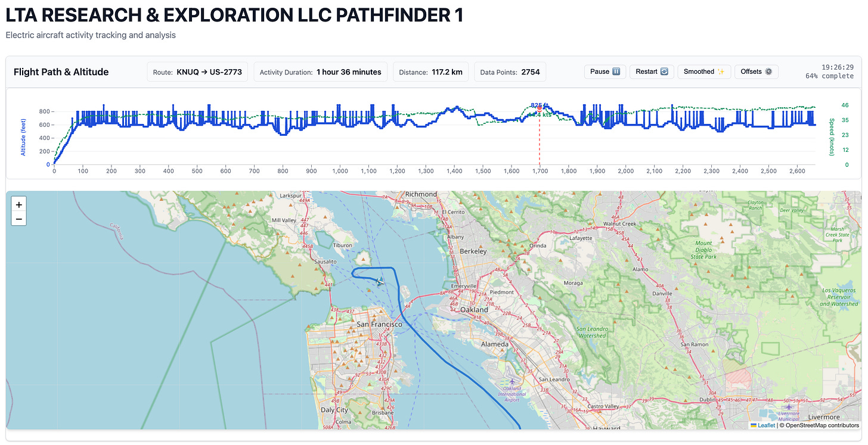Click the 1,000 tick on chart x-axis
The image size is (868, 445).
click(x=340, y=171)
